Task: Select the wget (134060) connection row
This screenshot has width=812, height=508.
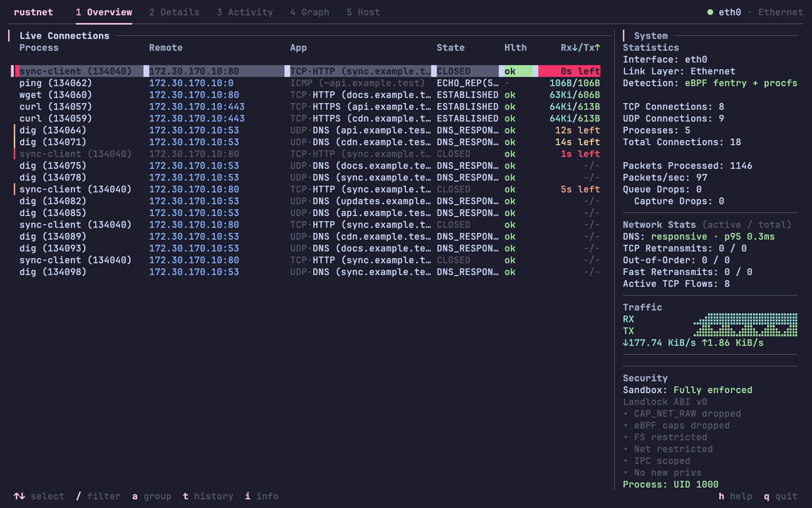Action: (307, 95)
